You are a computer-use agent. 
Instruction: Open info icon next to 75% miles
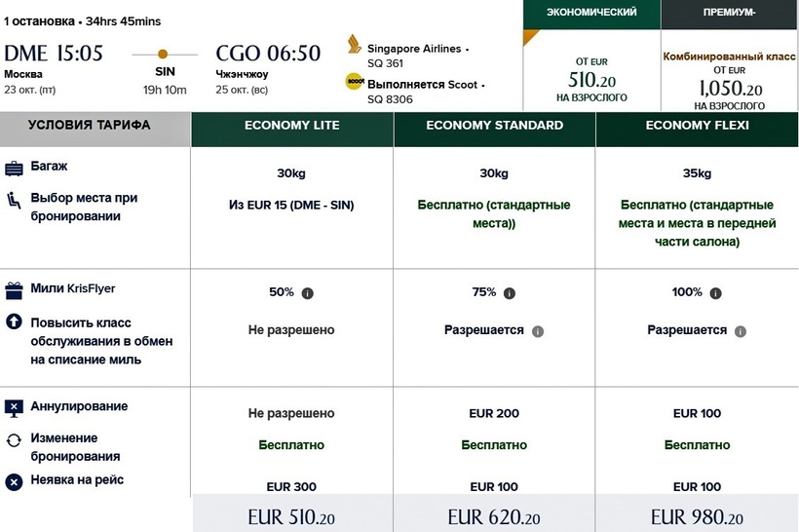(510, 293)
